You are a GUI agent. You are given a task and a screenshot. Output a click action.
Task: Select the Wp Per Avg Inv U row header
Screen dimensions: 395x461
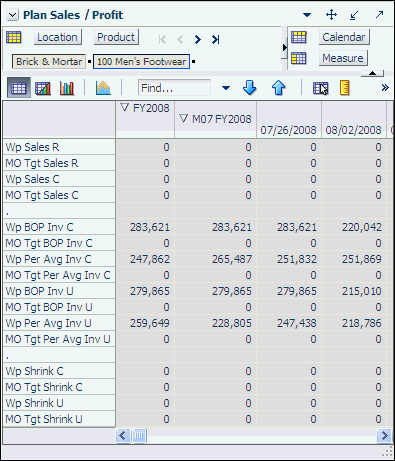tap(59, 323)
